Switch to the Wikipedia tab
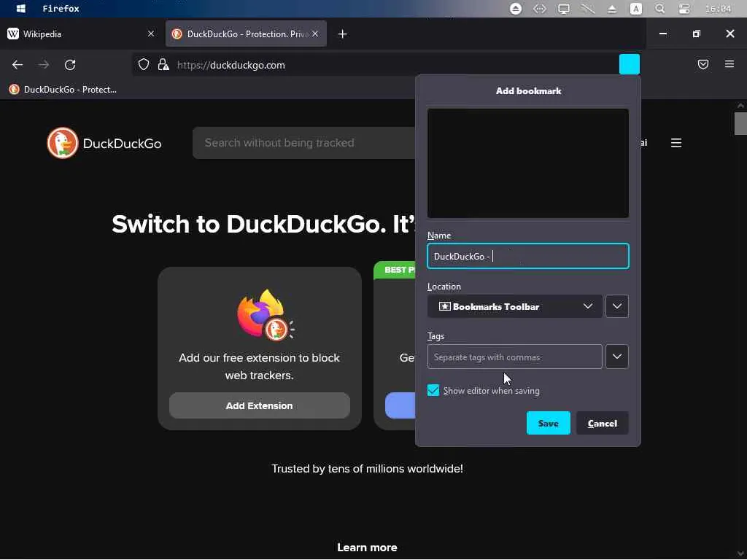This screenshot has width=747, height=560. (x=80, y=34)
